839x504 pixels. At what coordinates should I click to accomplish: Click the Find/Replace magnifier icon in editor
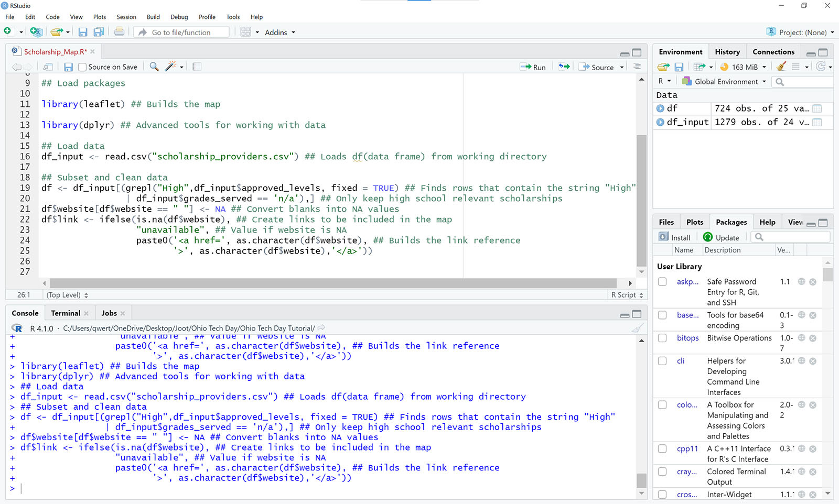tap(154, 67)
